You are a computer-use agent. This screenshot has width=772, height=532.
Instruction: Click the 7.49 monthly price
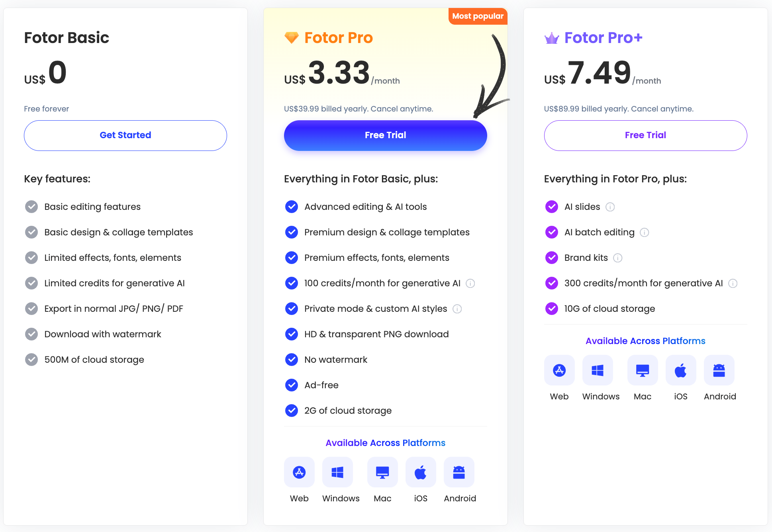pos(600,72)
